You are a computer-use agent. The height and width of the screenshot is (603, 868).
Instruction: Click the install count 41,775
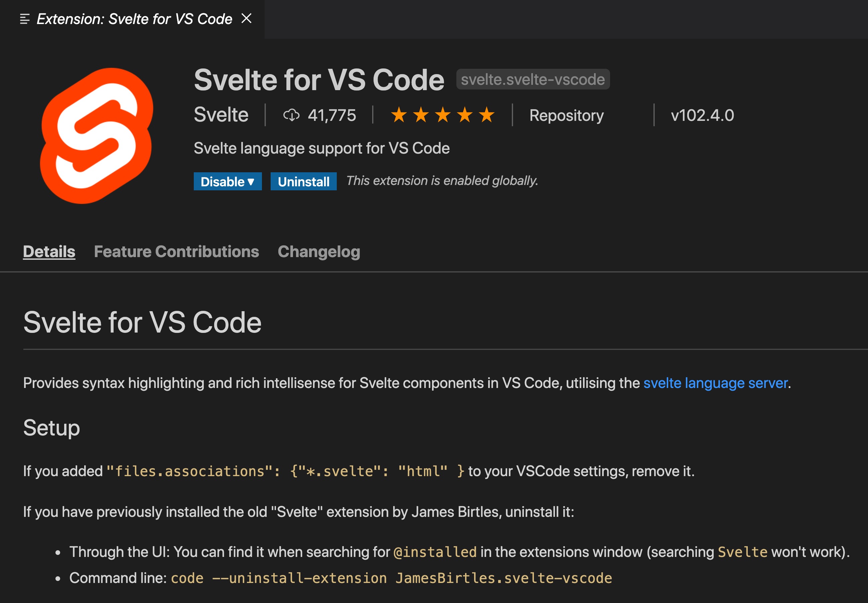pos(331,115)
